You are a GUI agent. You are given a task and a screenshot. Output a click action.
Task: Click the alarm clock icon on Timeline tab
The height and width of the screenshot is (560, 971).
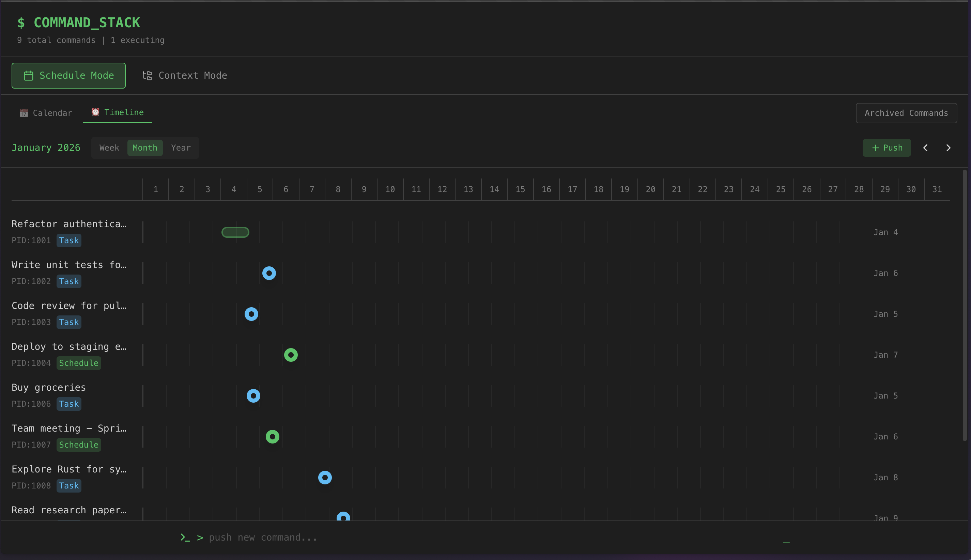[95, 112]
